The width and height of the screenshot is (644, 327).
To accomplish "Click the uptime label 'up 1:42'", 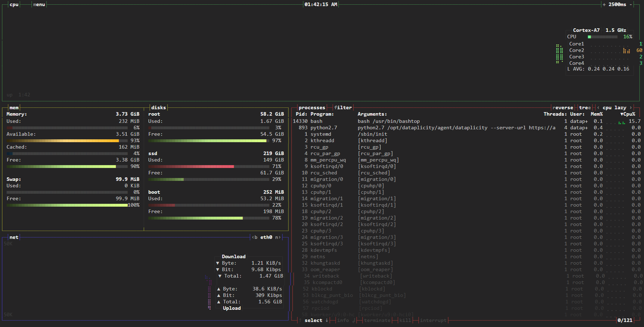I will coord(18,95).
